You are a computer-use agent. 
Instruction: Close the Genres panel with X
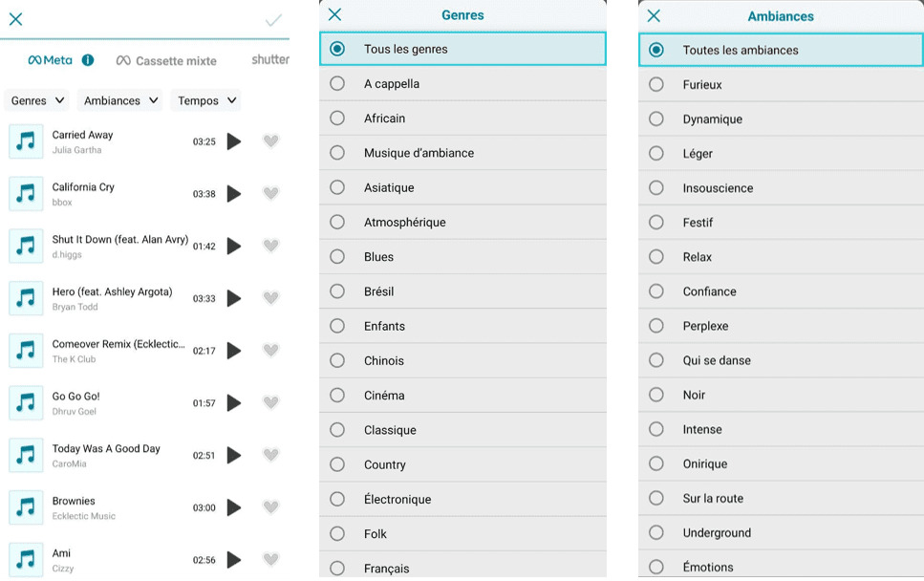tap(334, 14)
